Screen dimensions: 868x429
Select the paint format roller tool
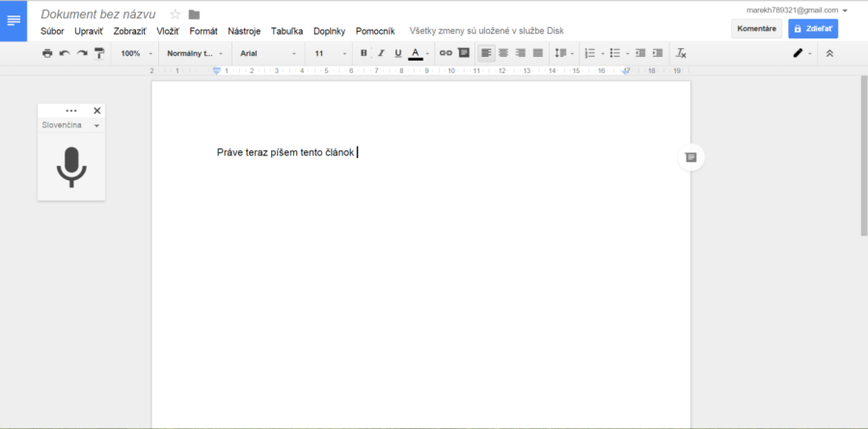(99, 53)
